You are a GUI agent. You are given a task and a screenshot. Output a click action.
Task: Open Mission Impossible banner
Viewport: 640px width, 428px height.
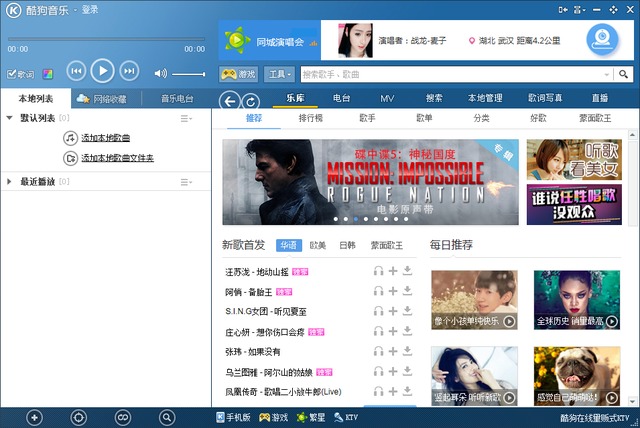(x=370, y=182)
